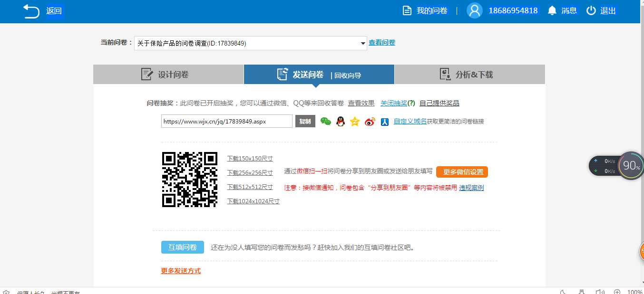
Task: Open 查看问卷 link
Action: 382,43
